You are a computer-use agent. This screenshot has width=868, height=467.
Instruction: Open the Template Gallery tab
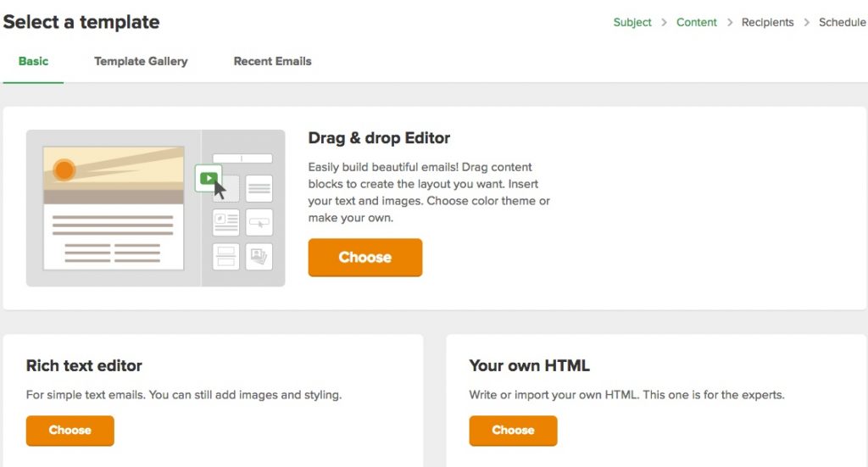(x=141, y=61)
